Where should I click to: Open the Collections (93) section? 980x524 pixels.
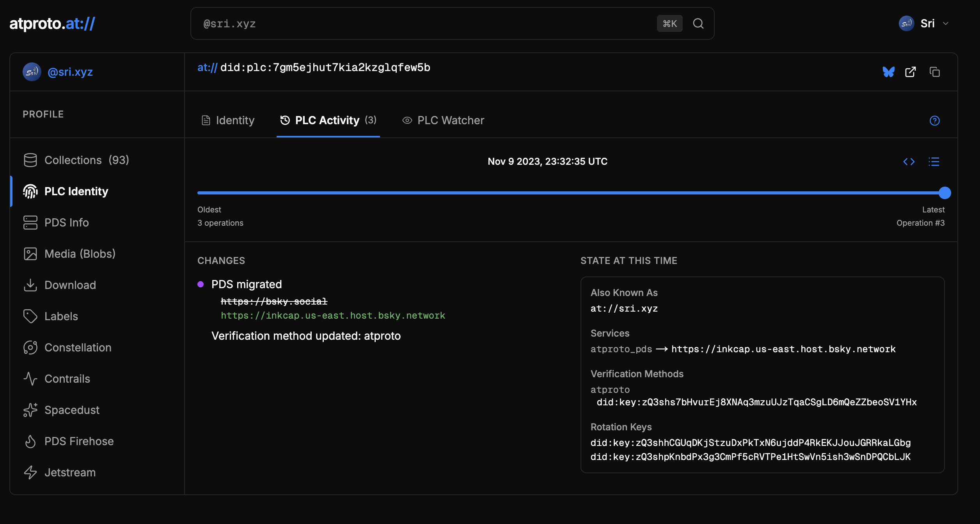(x=87, y=160)
